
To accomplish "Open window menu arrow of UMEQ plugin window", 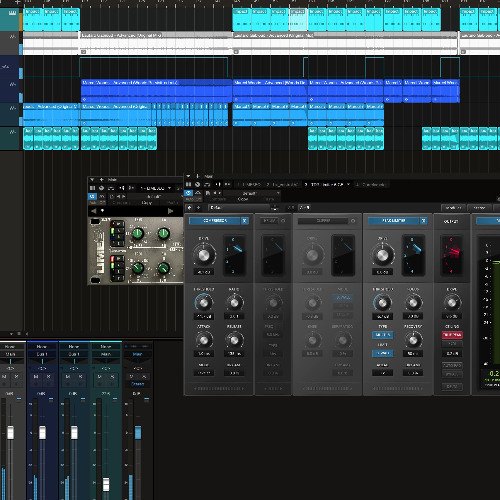I will coord(92,180).
